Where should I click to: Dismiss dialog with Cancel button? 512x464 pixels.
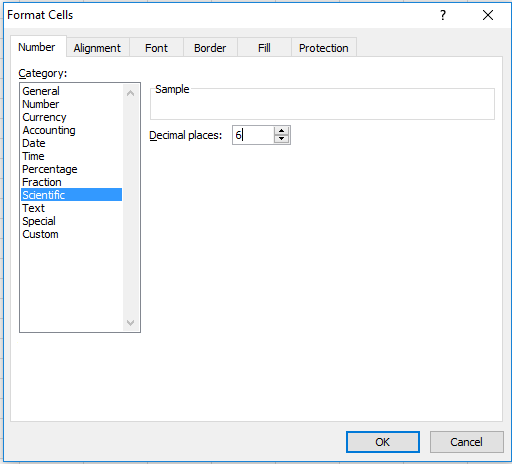[466, 442]
